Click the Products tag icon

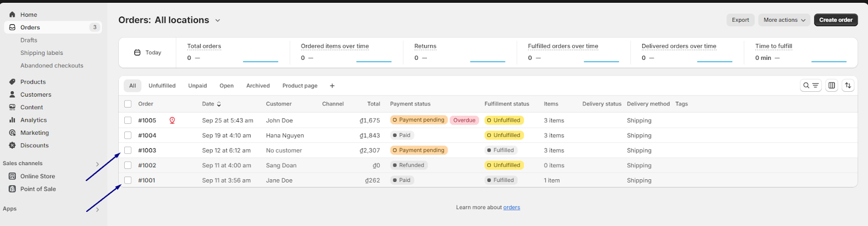tap(12, 82)
